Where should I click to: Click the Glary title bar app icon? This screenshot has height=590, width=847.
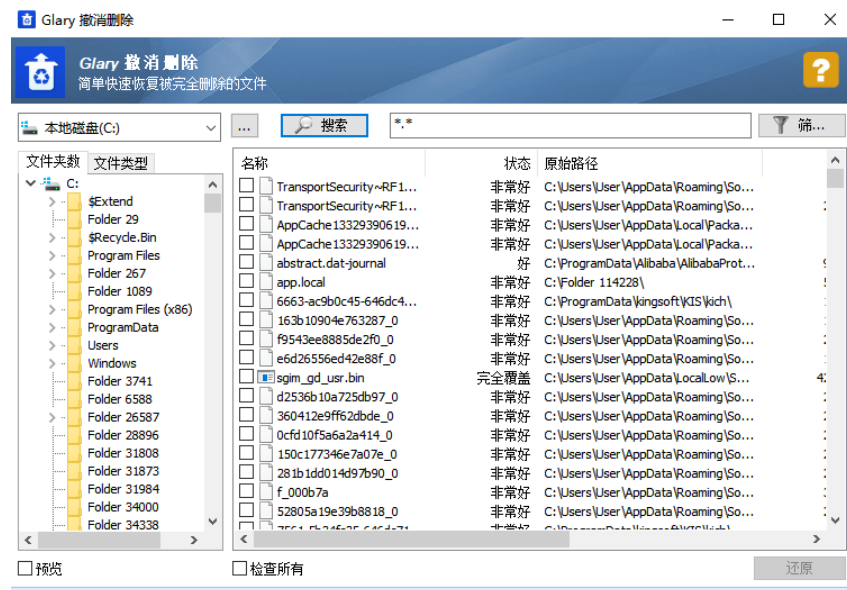26,20
